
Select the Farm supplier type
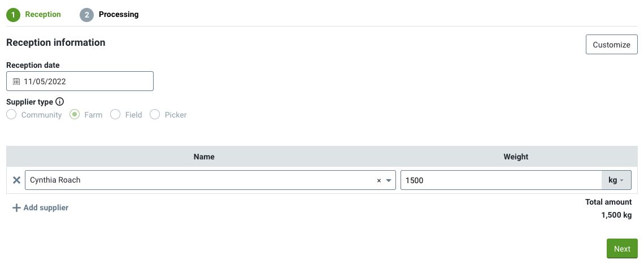[x=75, y=115]
